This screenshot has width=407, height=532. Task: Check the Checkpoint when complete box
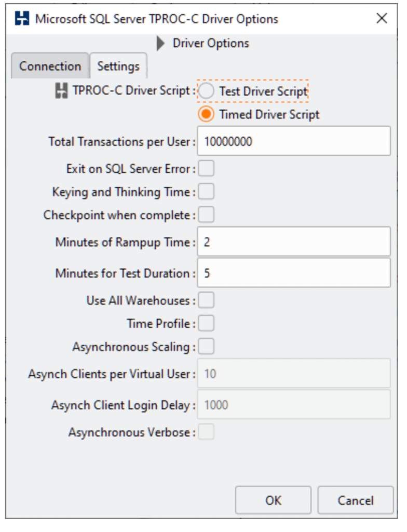coord(207,215)
